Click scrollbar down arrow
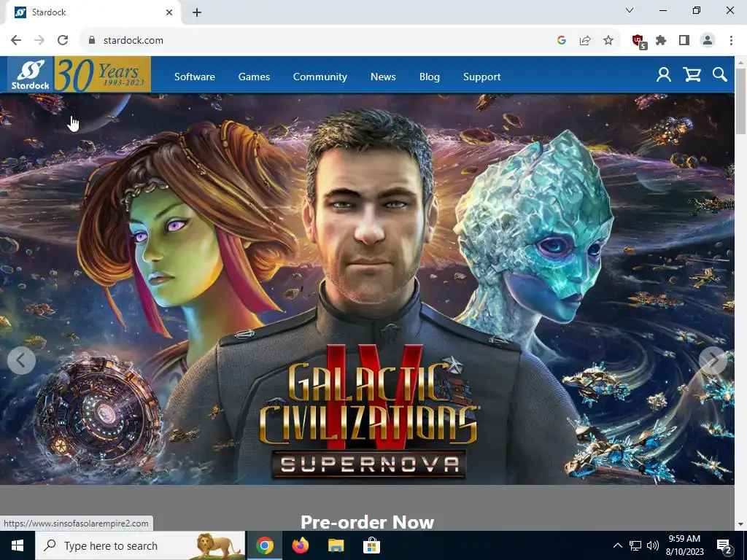Image resolution: width=747 pixels, height=560 pixels. point(741,524)
